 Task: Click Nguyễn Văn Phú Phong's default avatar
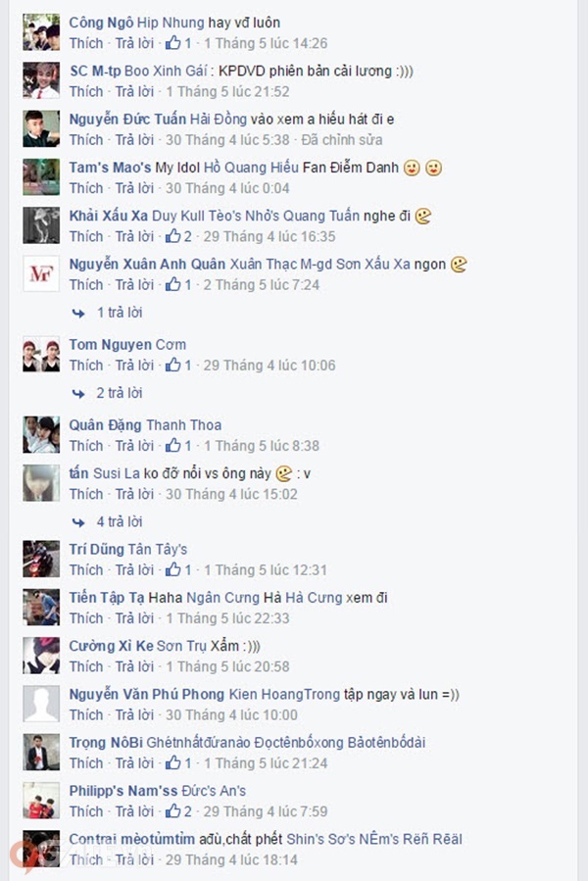(x=41, y=704)
